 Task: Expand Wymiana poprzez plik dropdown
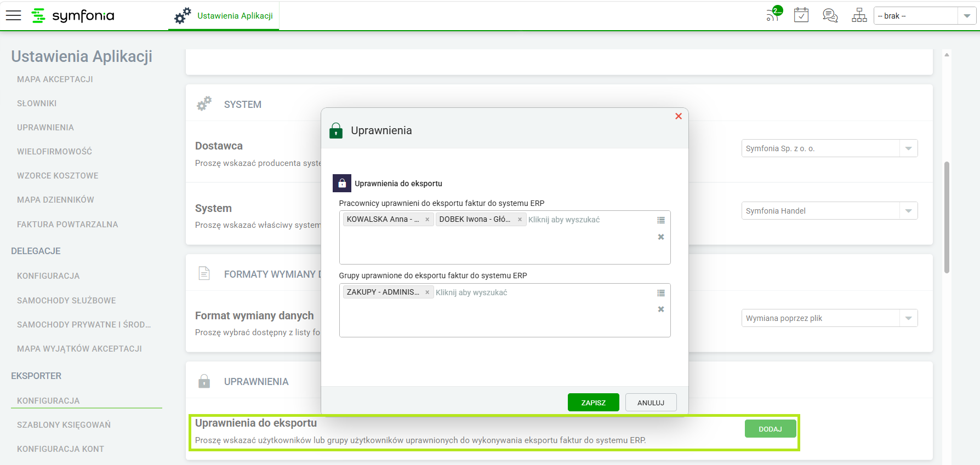point(908,318)
